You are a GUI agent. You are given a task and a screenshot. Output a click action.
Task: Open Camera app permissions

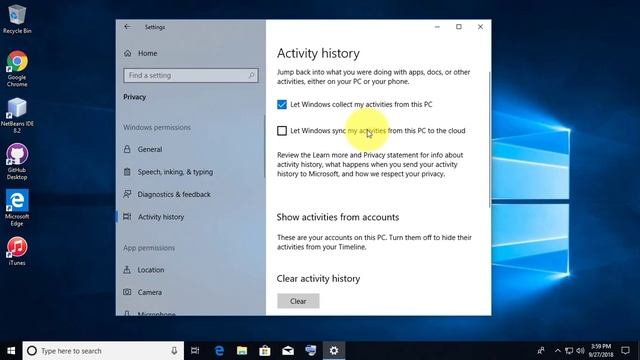149,292
